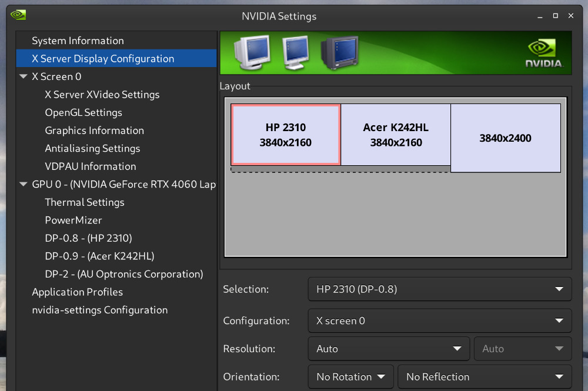588x391 pixels.
Task: Click the dark TV monitor icon in banner
Action: 339,52
